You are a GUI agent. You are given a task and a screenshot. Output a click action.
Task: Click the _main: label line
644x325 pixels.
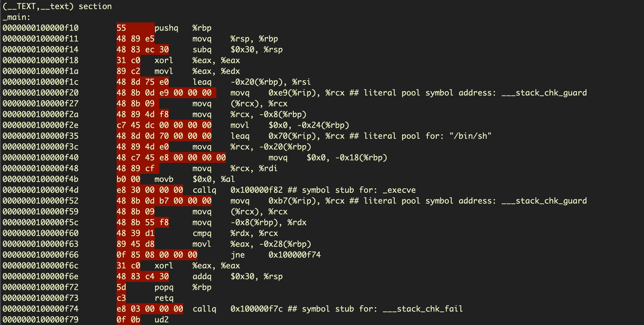16,17
